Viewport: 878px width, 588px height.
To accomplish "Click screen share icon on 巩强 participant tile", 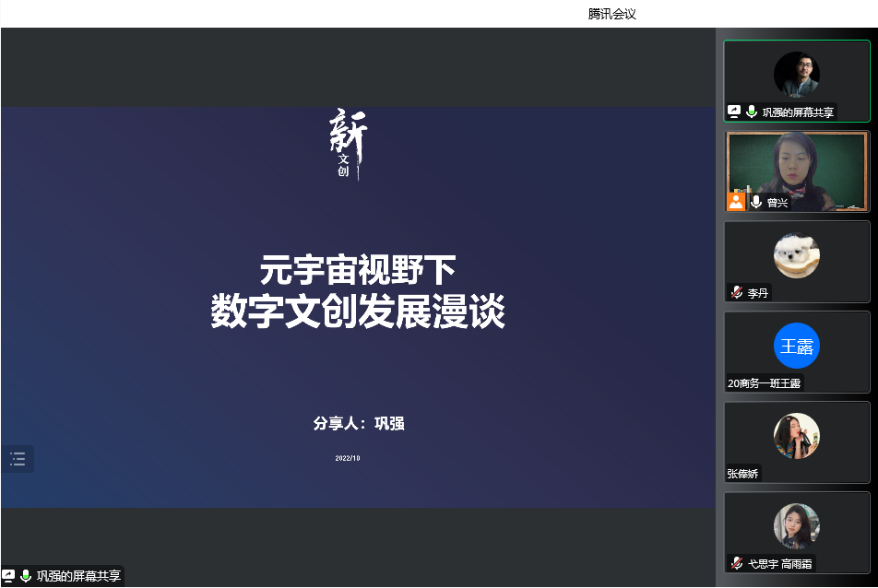I will (735, 112).
